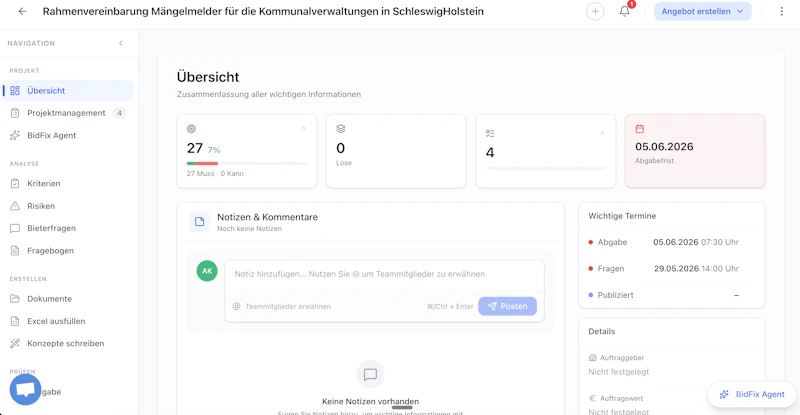
Task: Click the tasks card progress bar
Action: (545, 168)
